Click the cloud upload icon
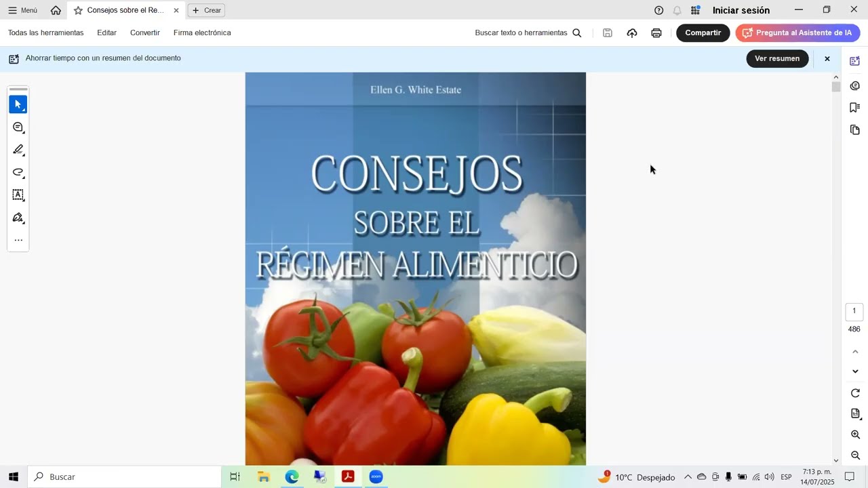The width and height of the screenshot is (868, 488). click(x=632, y=33)
